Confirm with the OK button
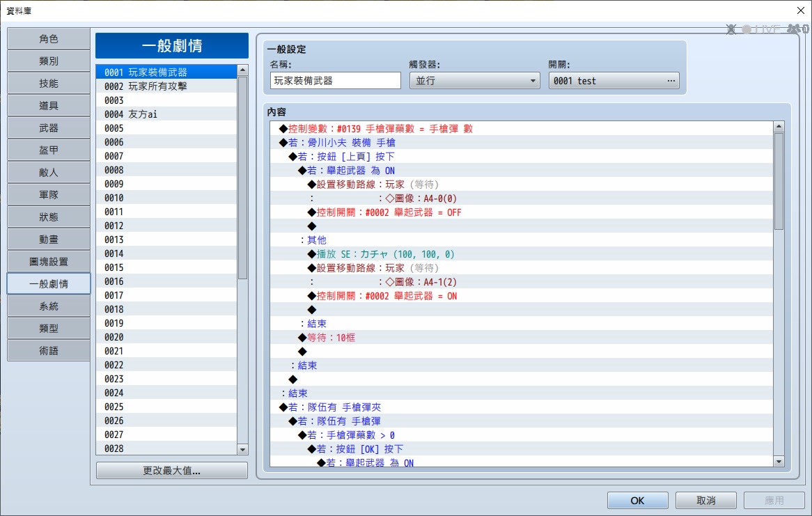This screenshot has width=812, height=516. point(637,501)
